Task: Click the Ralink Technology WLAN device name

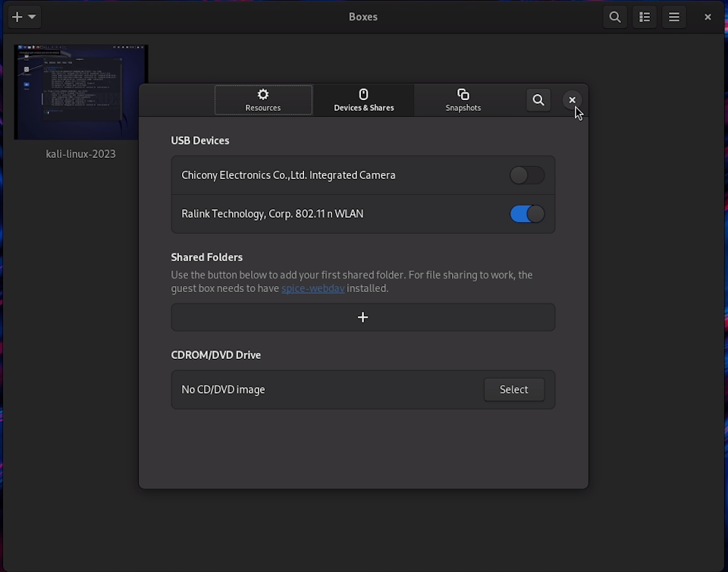Action: (272, 214)
